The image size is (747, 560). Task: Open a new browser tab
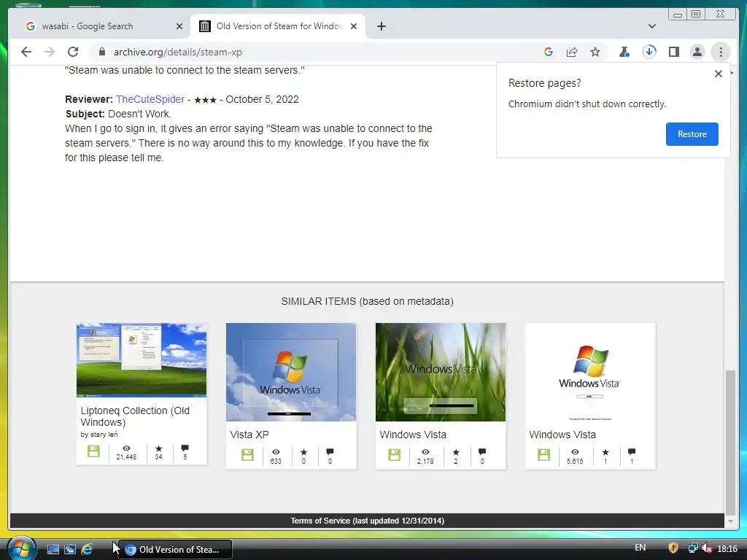[381, 26]
